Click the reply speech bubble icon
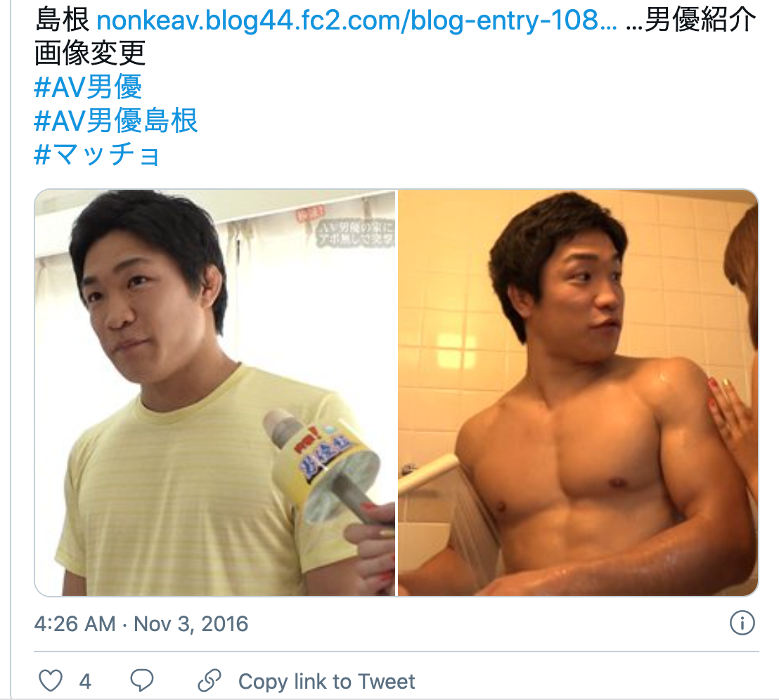This screenshot has height=700, width=779. pos(141,680)
